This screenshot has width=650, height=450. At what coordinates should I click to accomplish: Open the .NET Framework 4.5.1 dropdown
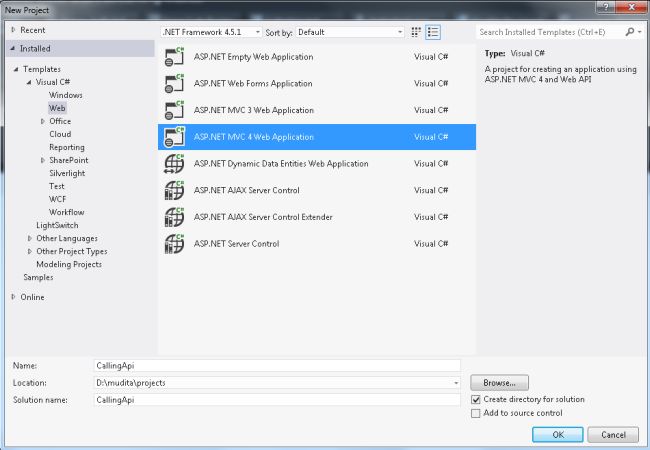click(211, 32)
